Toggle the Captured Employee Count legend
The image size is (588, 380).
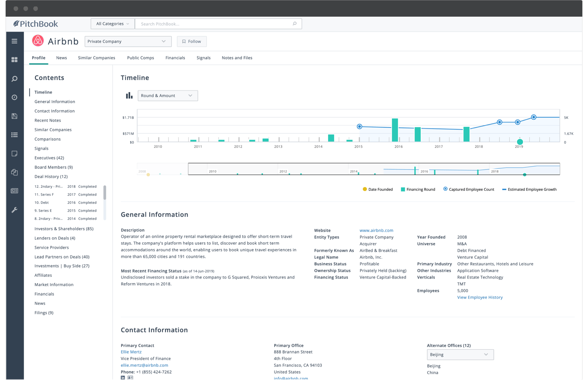468,189
